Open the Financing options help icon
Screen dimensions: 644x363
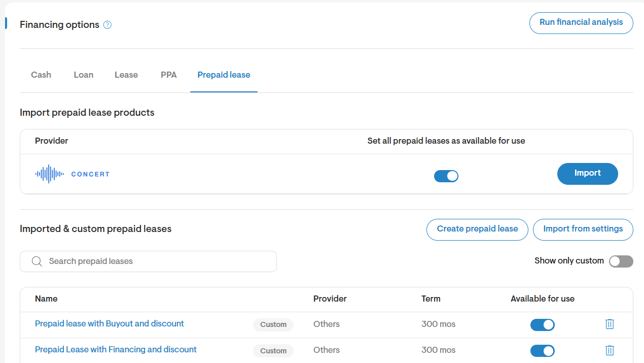pos(108,25)
